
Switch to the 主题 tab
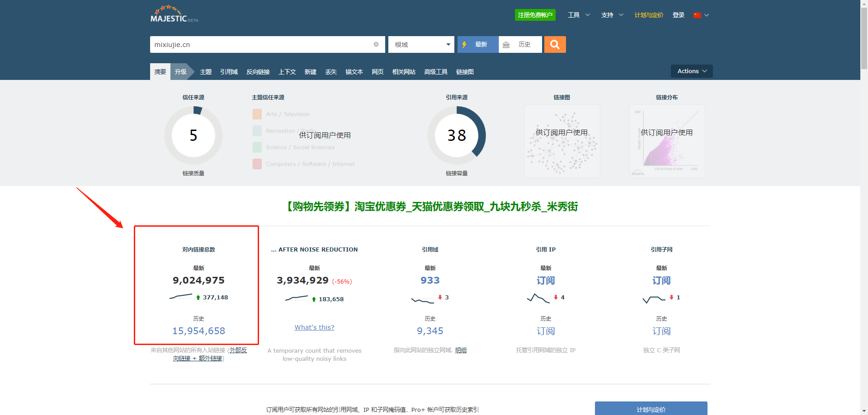pos(206,72)
